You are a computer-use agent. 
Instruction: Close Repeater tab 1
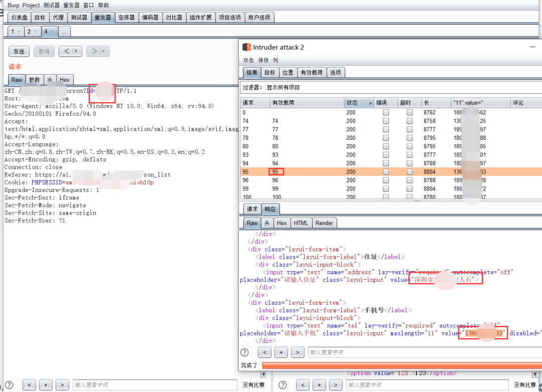[x=19, y=32]
